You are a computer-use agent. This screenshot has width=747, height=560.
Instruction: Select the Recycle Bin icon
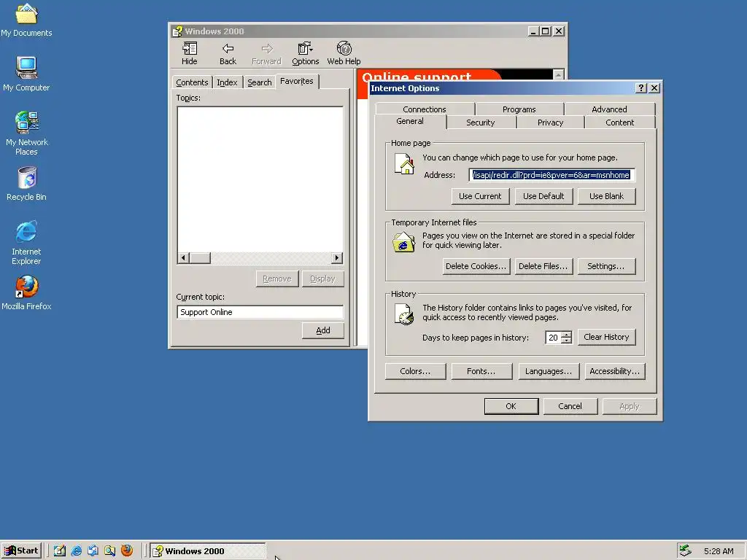tap(27, 184)
